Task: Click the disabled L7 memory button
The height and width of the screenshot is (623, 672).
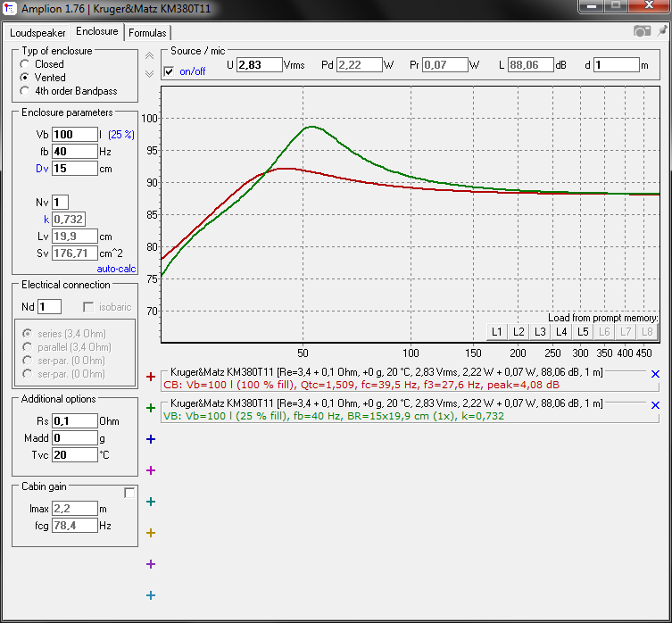Action: point(626,332)
